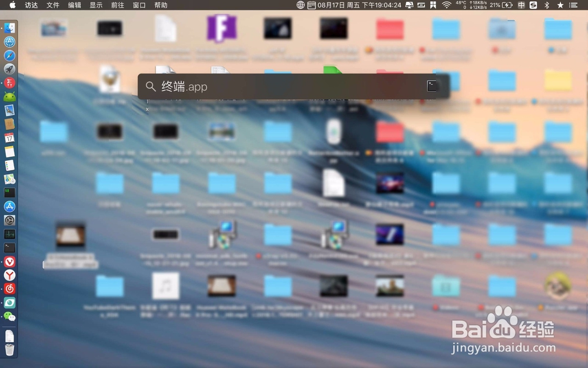Open Terminal app in the Dock
Viewport: 588px width, 368px height.
tap(9, 248)
